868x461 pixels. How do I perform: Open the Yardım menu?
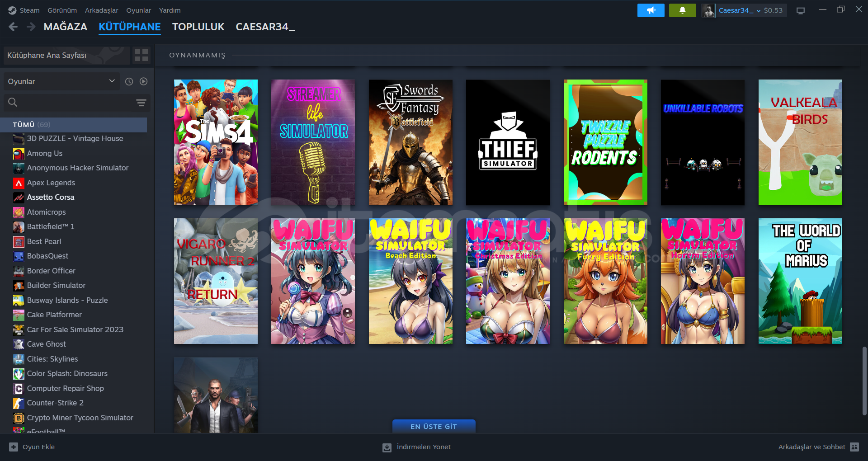coord(170,10)
